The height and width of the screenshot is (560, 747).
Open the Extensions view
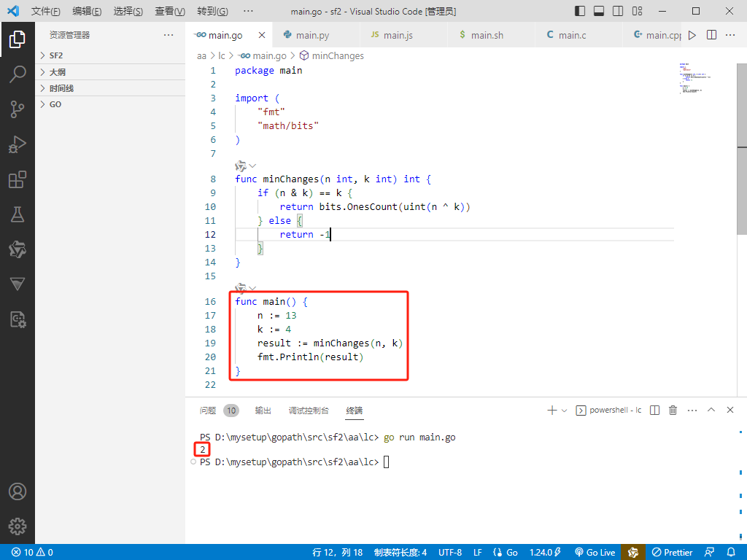coord(18,179)
